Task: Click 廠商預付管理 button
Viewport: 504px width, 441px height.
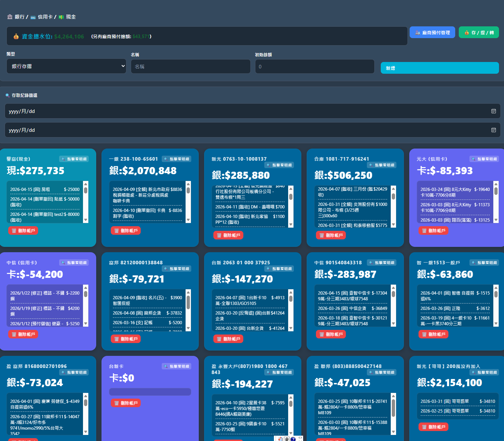Action: (x=432, y=32)
